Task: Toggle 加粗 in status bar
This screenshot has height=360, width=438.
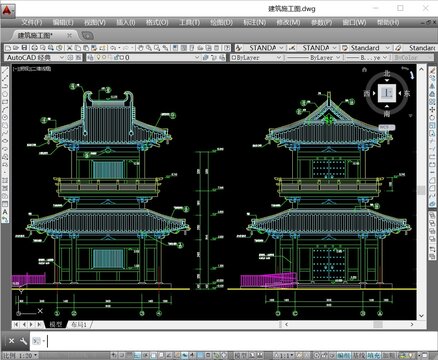Action: point(388,356)
